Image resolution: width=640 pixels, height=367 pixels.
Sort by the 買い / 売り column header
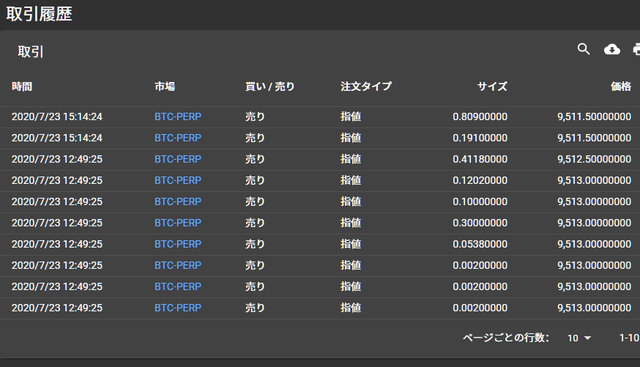[x=270, y=87]
